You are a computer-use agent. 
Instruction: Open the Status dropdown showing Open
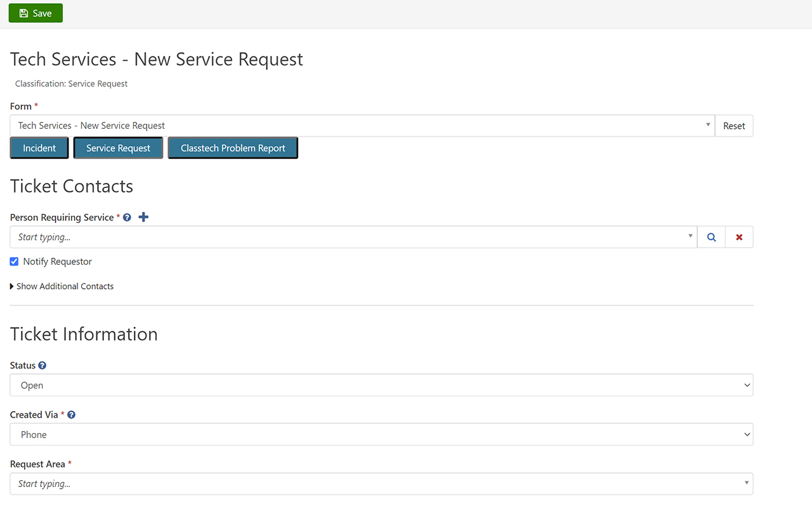click(381, 385)
